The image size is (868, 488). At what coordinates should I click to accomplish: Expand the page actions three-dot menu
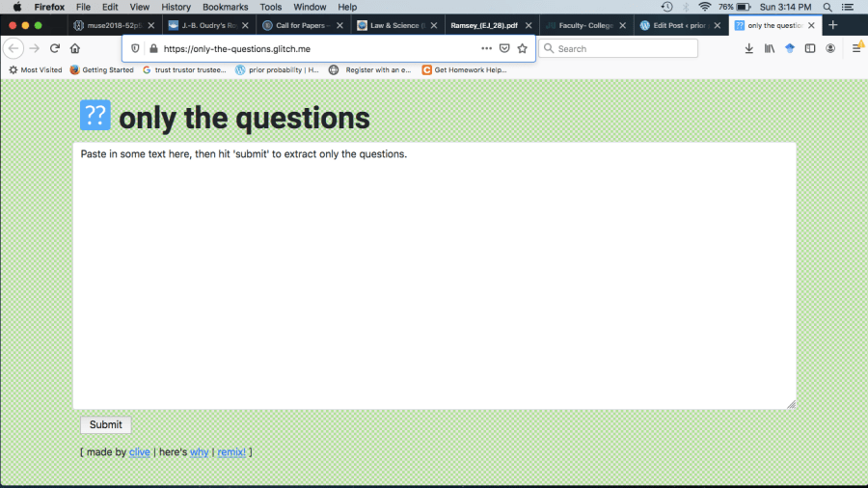(x=486, y=48)
